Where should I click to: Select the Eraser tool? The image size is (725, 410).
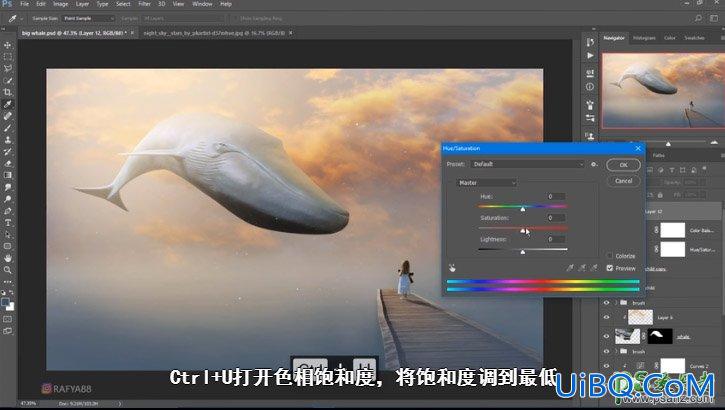tap(7, 163)
